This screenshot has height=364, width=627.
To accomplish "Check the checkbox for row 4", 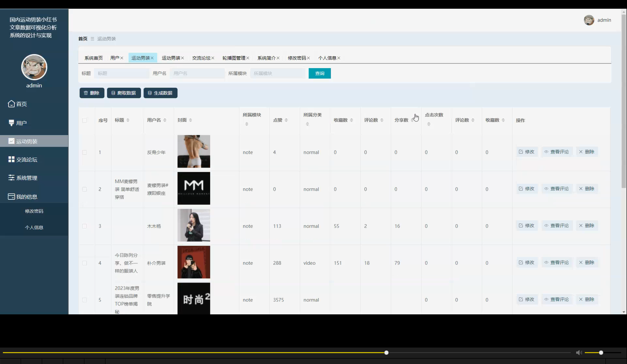I will pos(85,262).
